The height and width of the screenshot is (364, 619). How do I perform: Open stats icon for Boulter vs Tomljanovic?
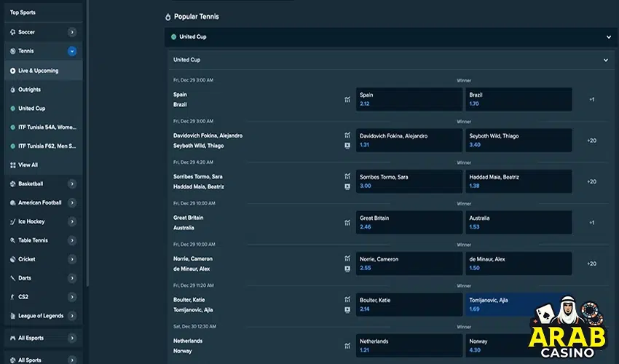[x=347, y=300]
